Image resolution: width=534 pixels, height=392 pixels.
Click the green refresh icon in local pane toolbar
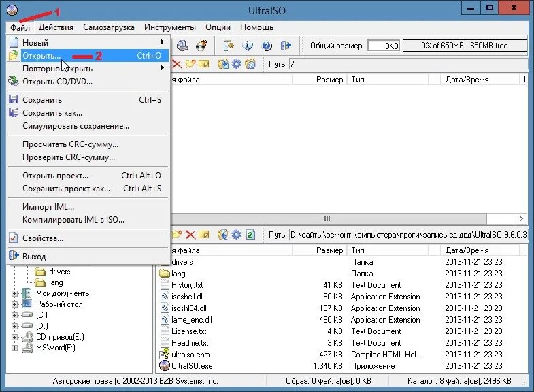250,235
